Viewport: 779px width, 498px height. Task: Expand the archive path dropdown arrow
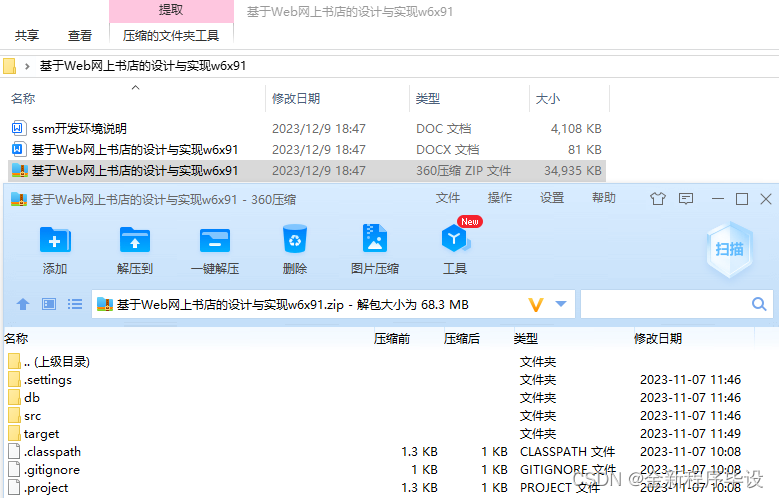[561, 304]
